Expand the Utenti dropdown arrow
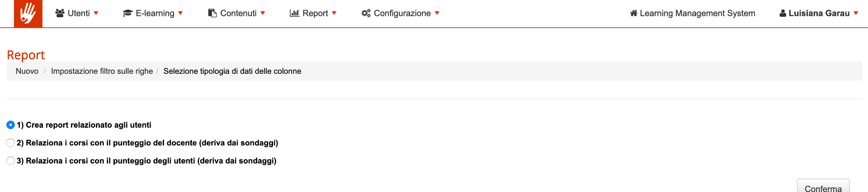This screenshot has width=868, height=192. (x=96, y=13)
